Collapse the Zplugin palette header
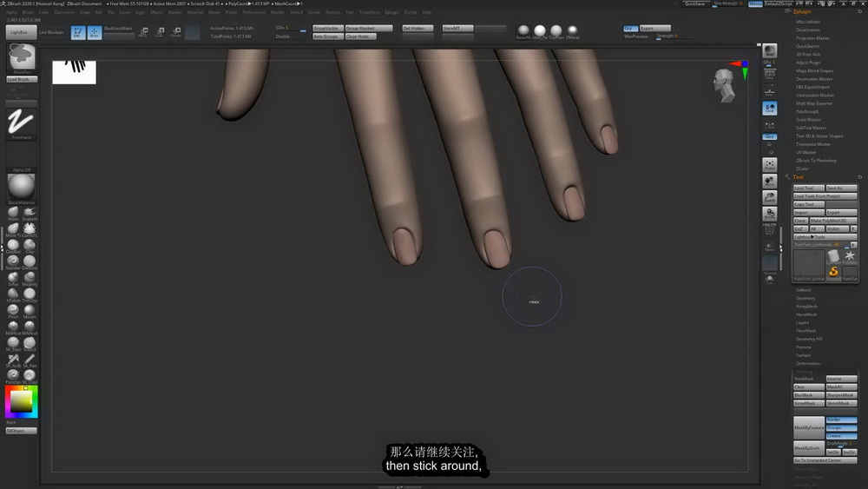Screen dimensions: 868x489 [802, 11]
